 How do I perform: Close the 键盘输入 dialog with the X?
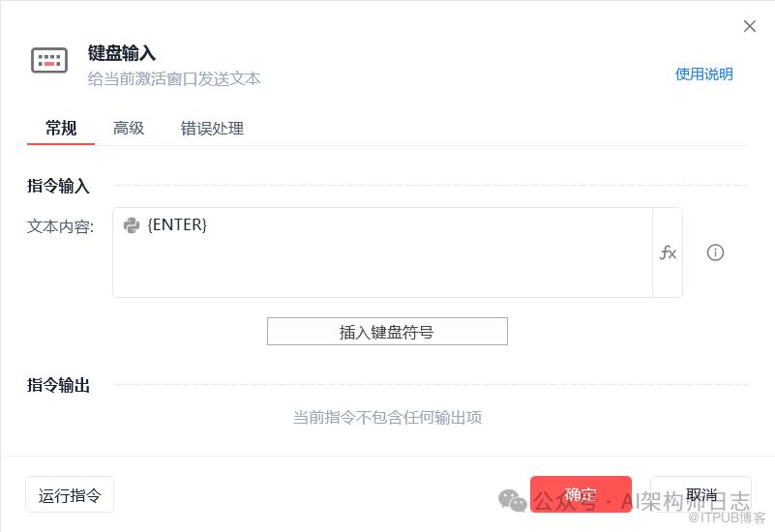[x=750, y=26]
